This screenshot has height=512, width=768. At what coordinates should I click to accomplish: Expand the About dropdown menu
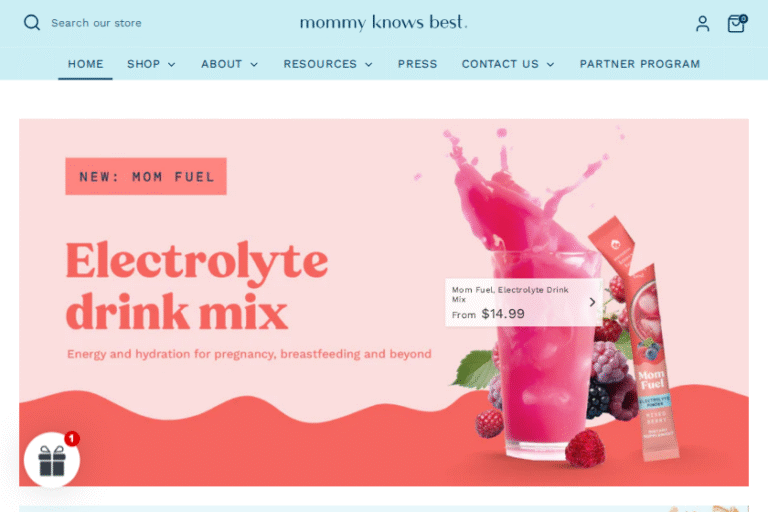(x=229, y=64)
